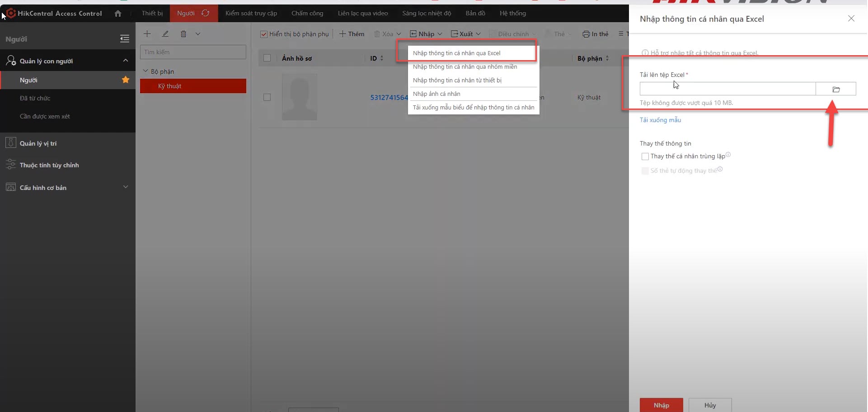Click the Tìm kiếm search field
868x412 pixels.
pyautogui.click(x=193, y=52)
